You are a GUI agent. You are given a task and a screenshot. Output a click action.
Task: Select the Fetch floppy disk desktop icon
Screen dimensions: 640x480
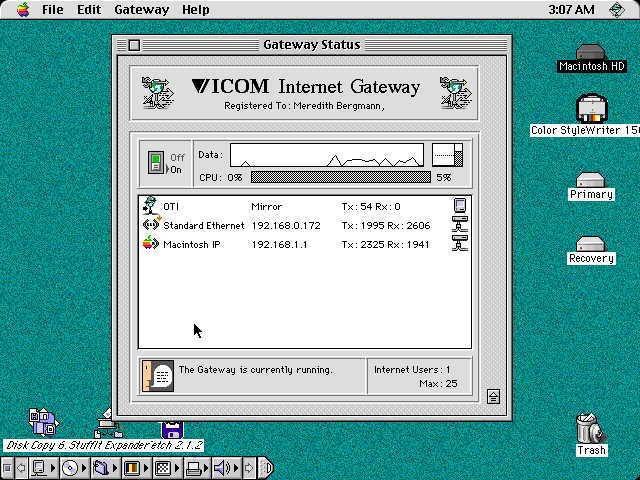pos(172,429)
